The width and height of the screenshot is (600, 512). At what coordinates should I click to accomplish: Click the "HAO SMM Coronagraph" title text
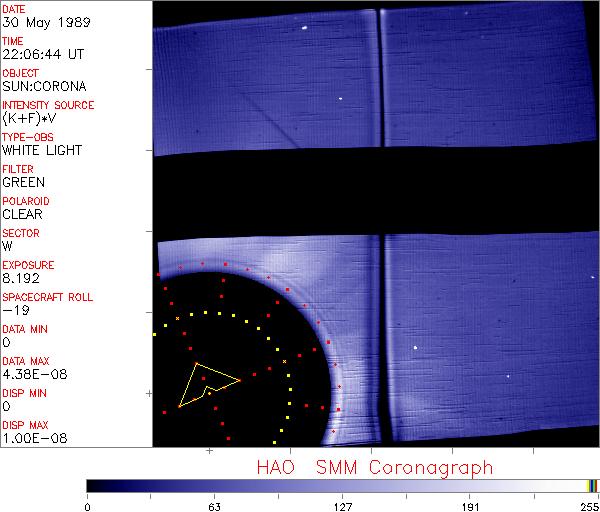pos(375,467)
